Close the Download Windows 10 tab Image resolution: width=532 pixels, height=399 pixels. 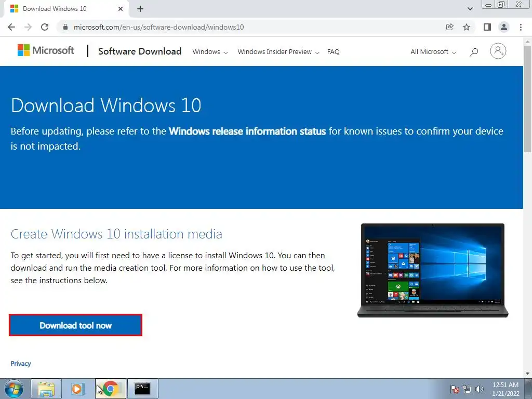click(121, 9)
